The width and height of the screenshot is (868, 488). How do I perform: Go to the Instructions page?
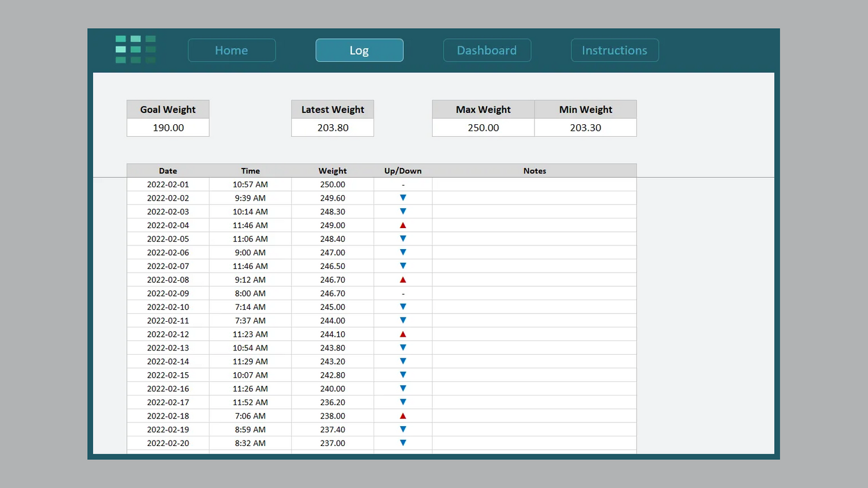coord(615,50)
